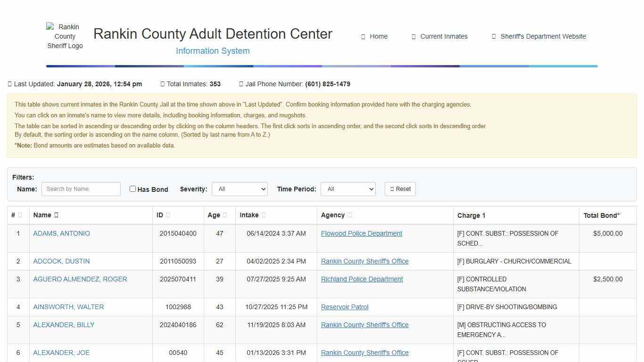The image size is (644, 362).
Task: Open inmate details for ADAMS, ANTONIO
Action: click(x=61, y=233)
